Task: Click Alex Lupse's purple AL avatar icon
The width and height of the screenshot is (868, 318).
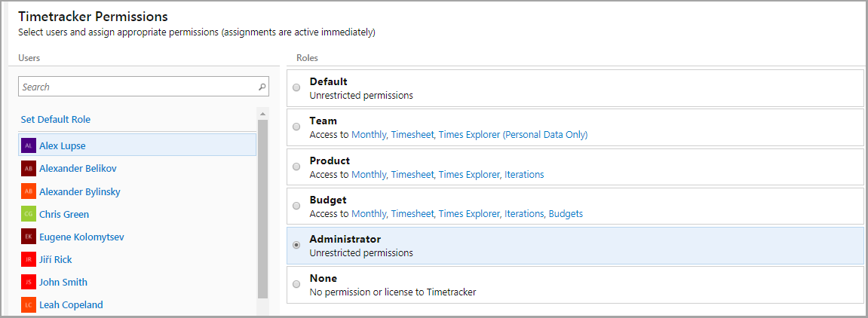Action: point(29,145)
